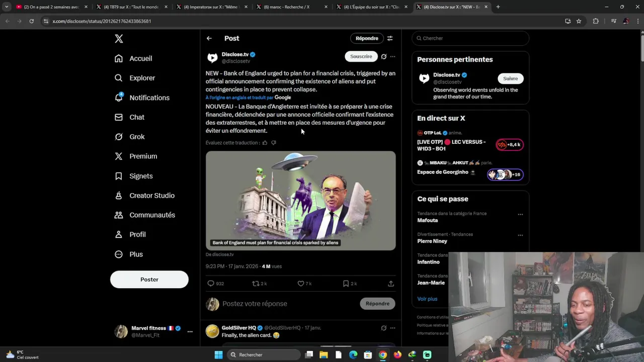The height and width of the screenshot is (362, 644).
Task: Open Google Chrome from the taskbar
Action: (383, 355)
